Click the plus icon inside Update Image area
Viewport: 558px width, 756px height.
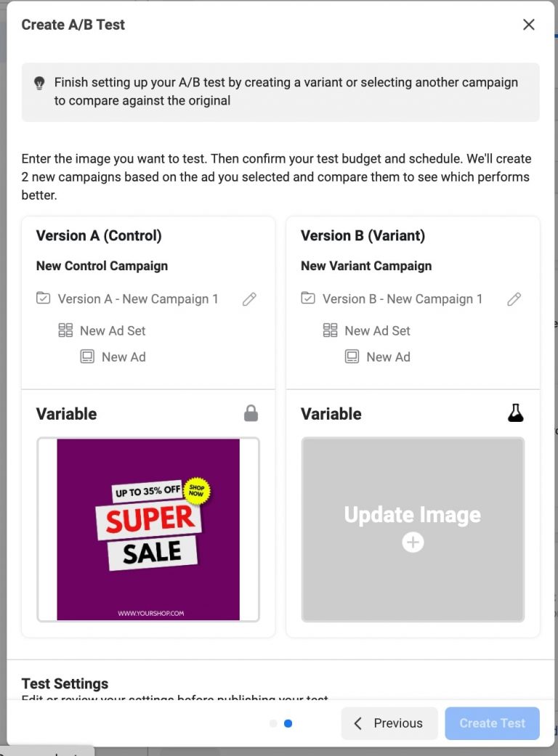click(x=413, y=542)
